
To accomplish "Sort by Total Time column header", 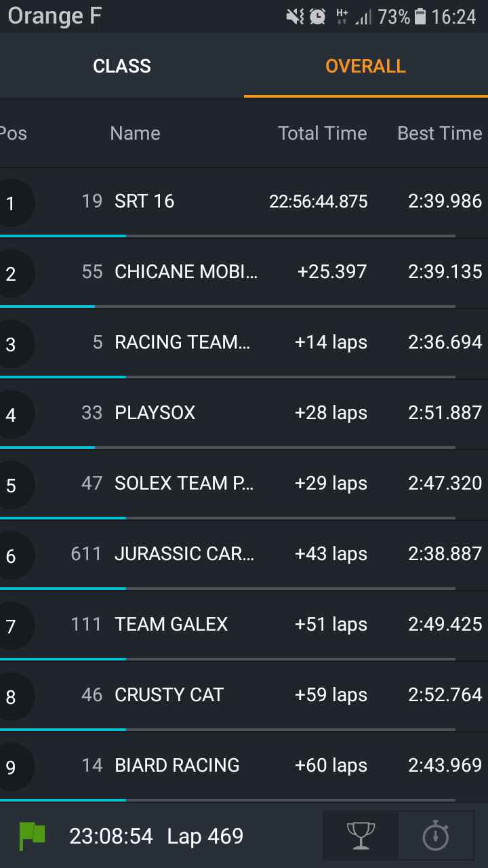I will pyautogui.click(x=323, y=133).
